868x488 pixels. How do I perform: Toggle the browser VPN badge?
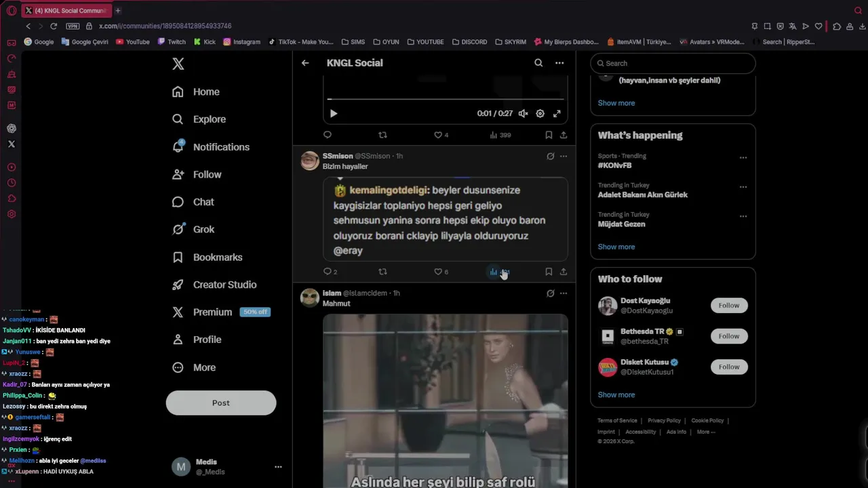[73, 26]
